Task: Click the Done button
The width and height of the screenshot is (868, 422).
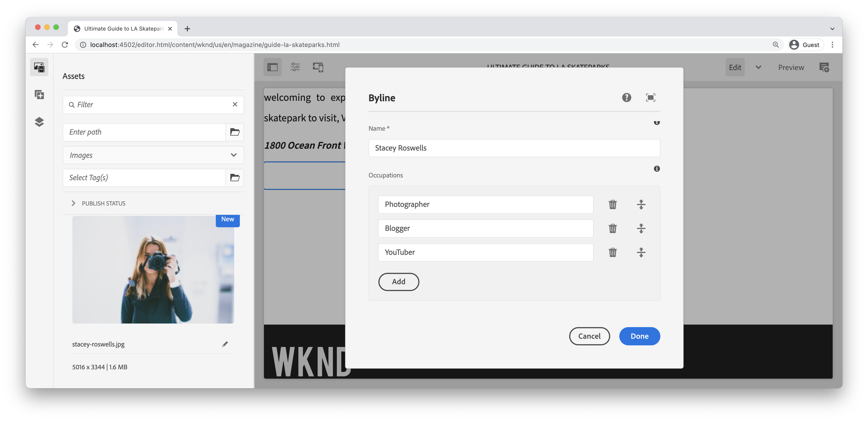Action: click(x=639, y=336)
